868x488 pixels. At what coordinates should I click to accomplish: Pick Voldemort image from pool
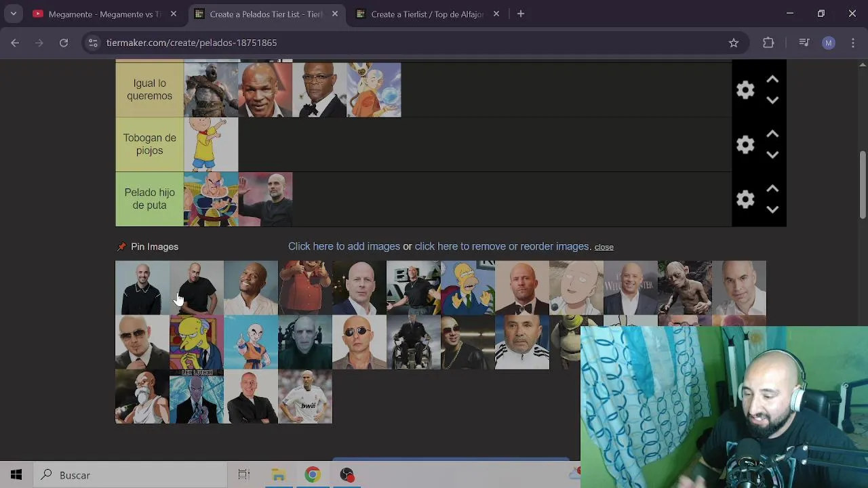(305, 342)
